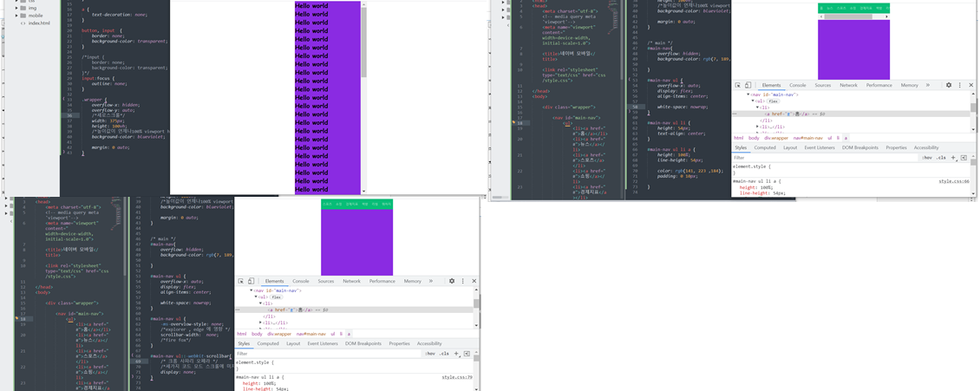Switch to Console tab in top-right DevTools
980x391 pixels.
pos(797,86)
